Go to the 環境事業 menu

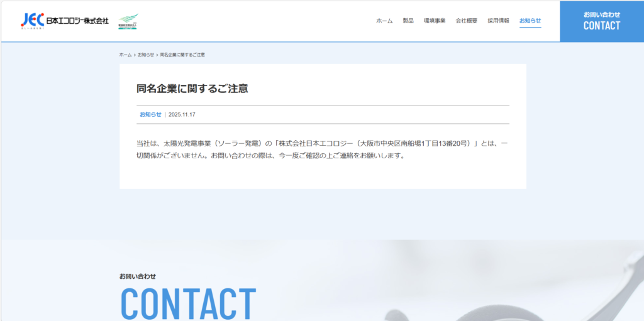tap(435, 21)
